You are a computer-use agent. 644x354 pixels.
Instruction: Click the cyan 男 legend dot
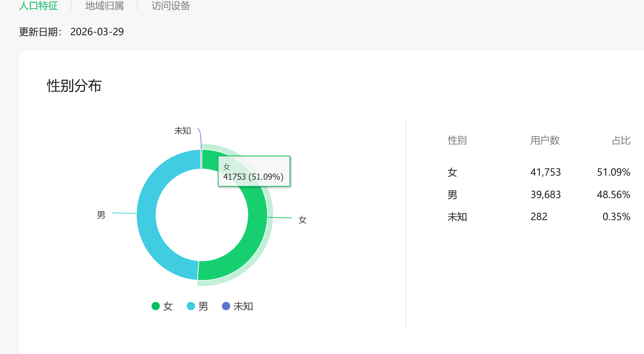(x=191, y=306)
